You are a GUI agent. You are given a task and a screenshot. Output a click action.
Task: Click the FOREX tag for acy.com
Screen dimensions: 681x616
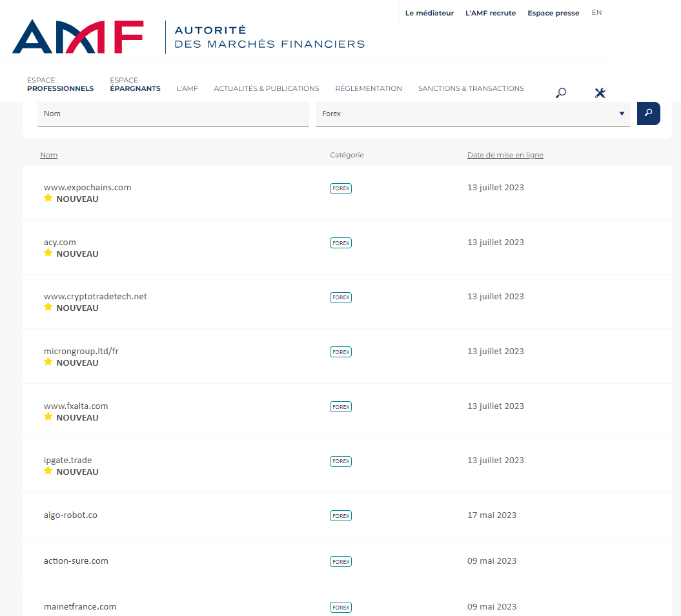[341, 243]
